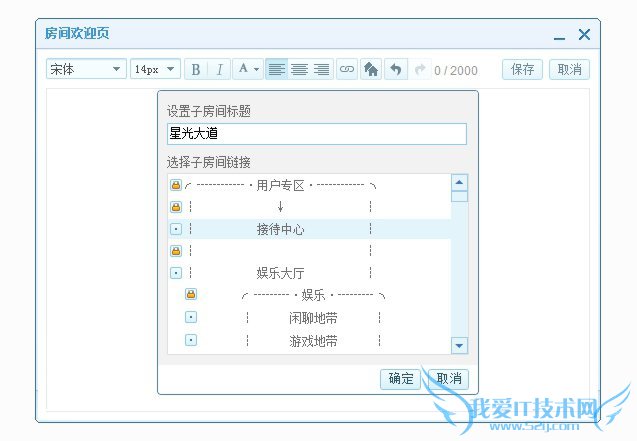Click the house sub-room link icon
Viewport: 637px width, 441px height.
pos(371,69)
